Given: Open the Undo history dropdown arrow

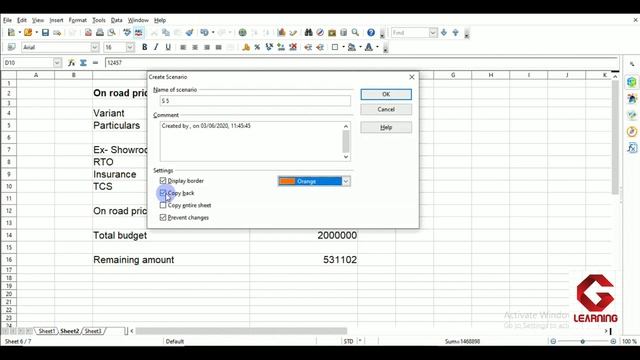Looking at the screenshot, I should point(213,33).
